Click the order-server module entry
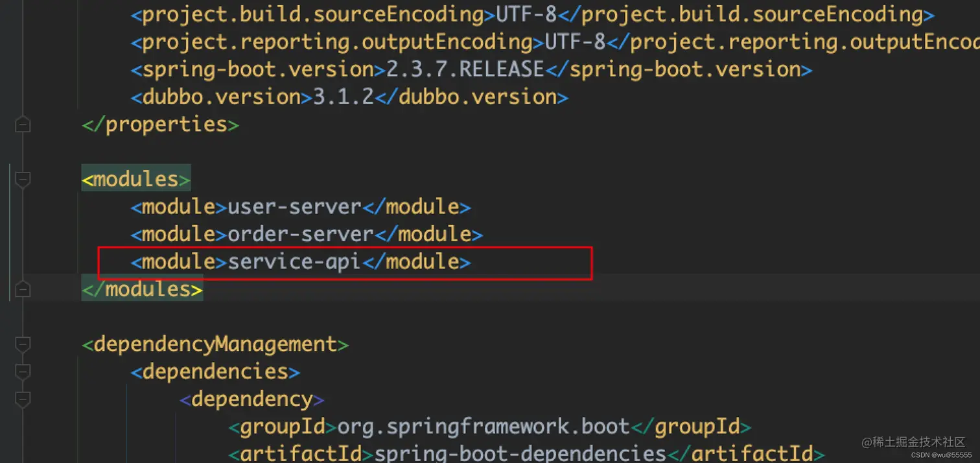The width and height of the screenshot is (980, 463). click(307, 234)
